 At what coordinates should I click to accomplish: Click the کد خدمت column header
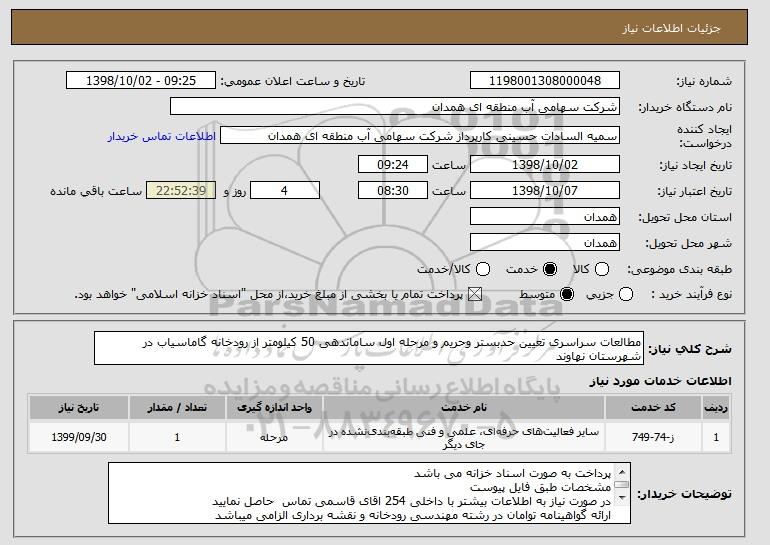point(653,408)
